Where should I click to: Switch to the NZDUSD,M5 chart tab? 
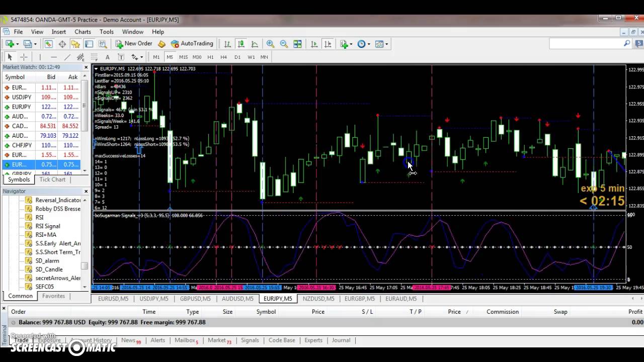pos(318,299)
